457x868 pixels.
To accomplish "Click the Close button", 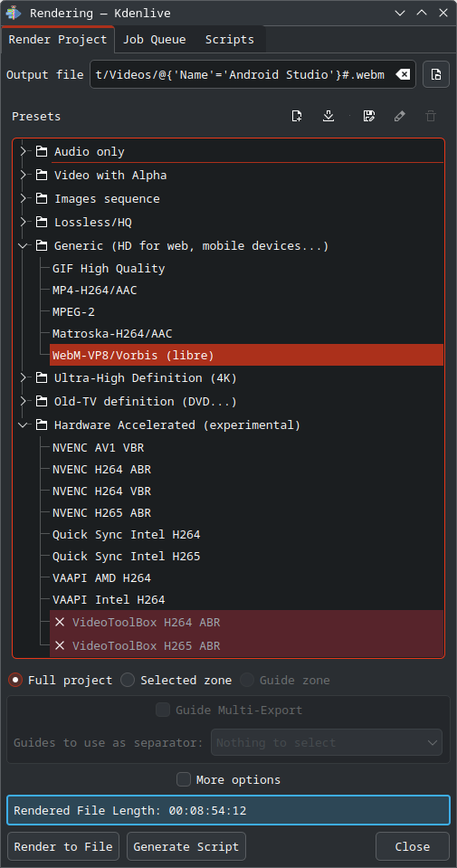I will pyautogui.click(x=412, y=846).
